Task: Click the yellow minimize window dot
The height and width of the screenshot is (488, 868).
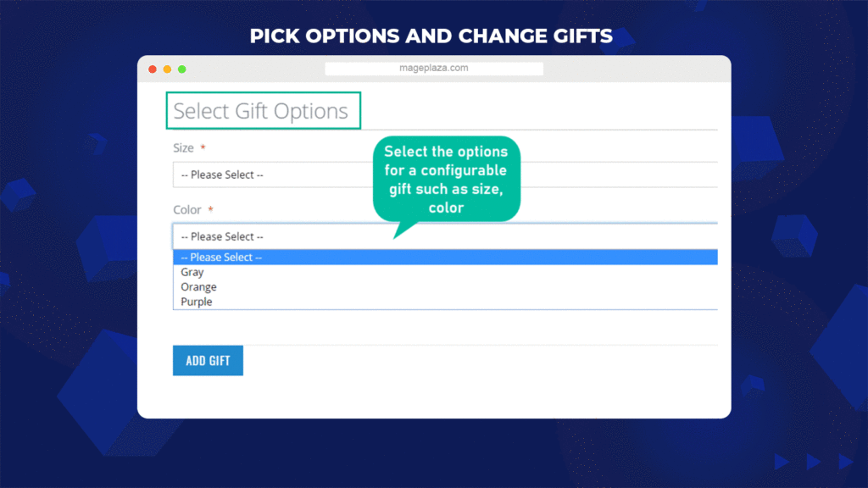Action: (x=167, y=69)
